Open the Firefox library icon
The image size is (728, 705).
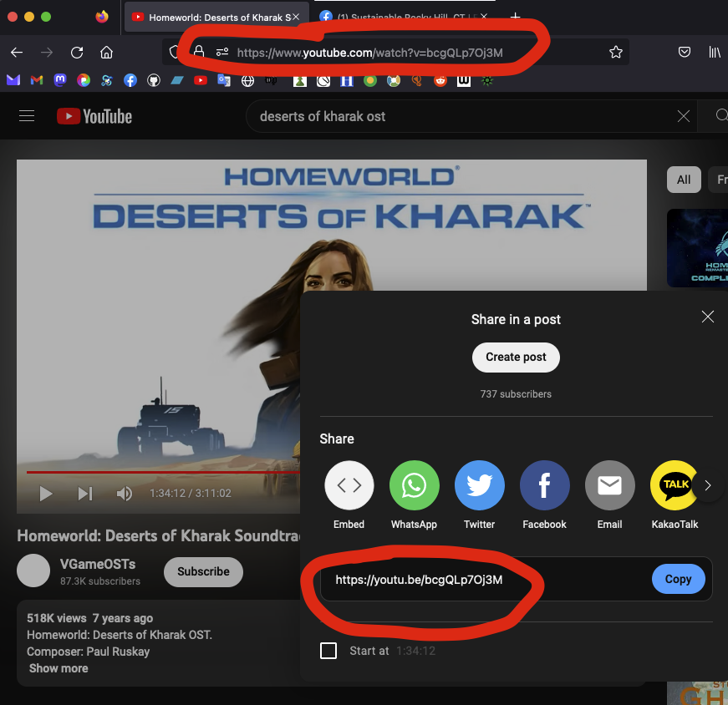coord(715,52)
